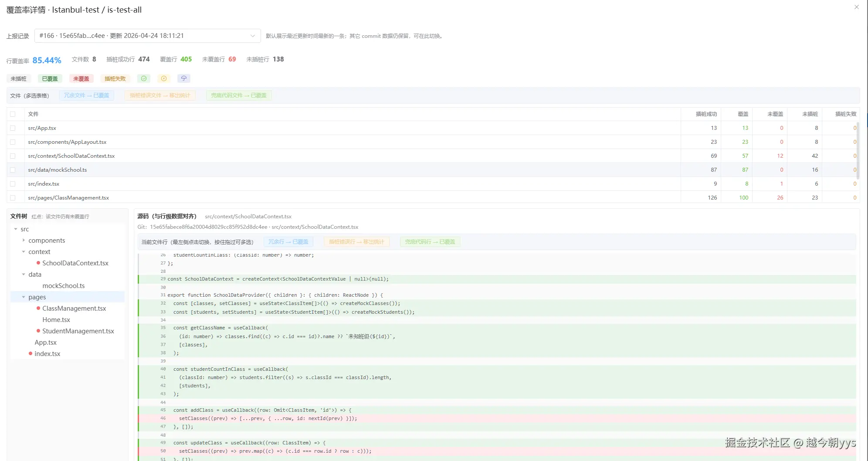The height and width of the screenshot is (461, 868).
Task: Toggle line 29 createContext source row
Action: [x=497, y=279]
